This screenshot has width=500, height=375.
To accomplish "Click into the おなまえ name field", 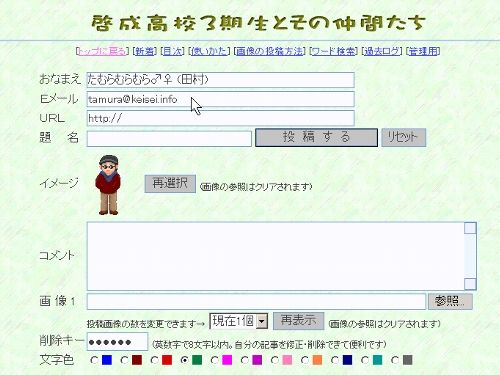I will pyautogui.click(x=220, y=80).
